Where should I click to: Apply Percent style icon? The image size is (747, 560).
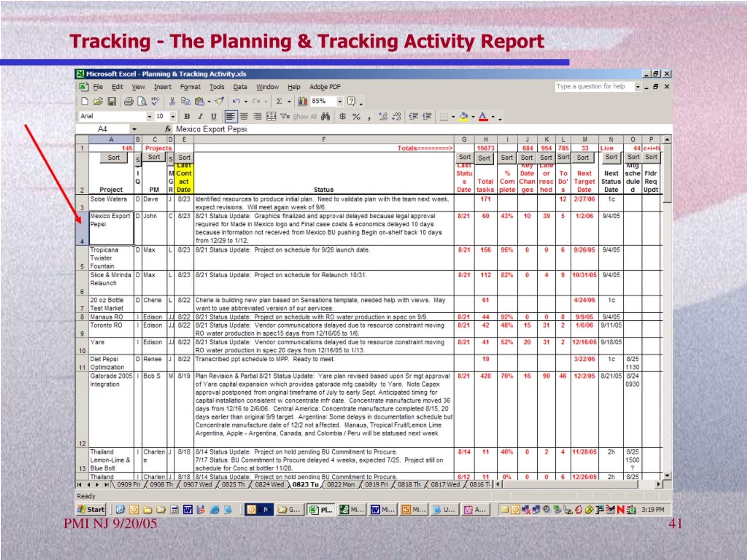tap(356, 116)
